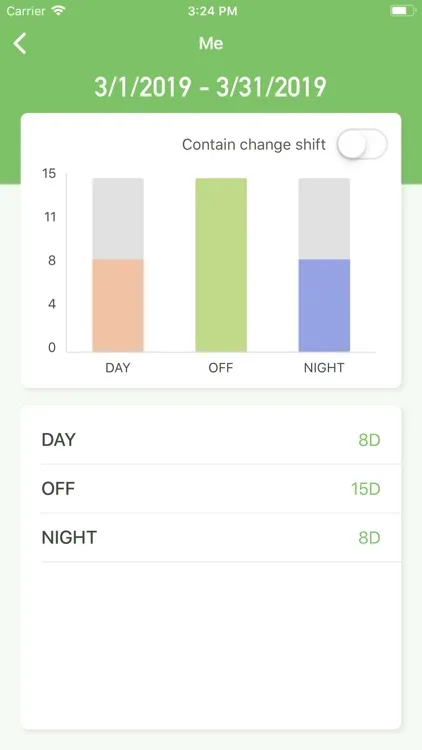Click the battery status icon
This screenshot has height=750, width=422.
click(402, 11)
